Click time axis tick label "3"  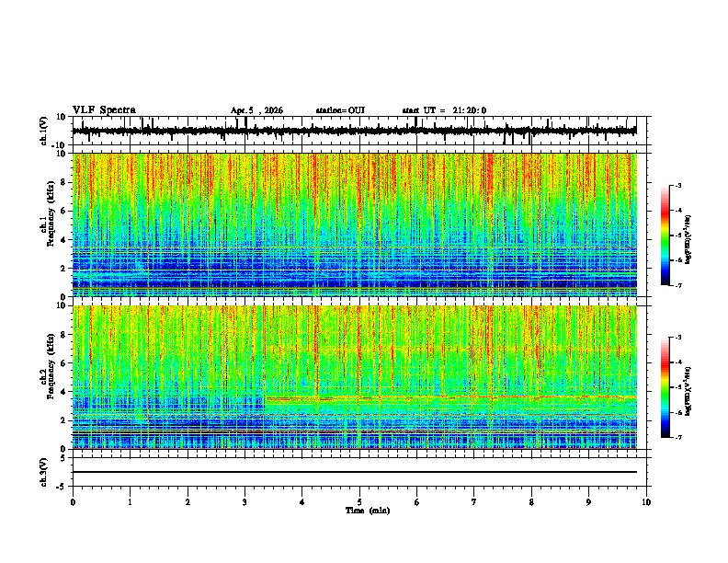(245, 502)
